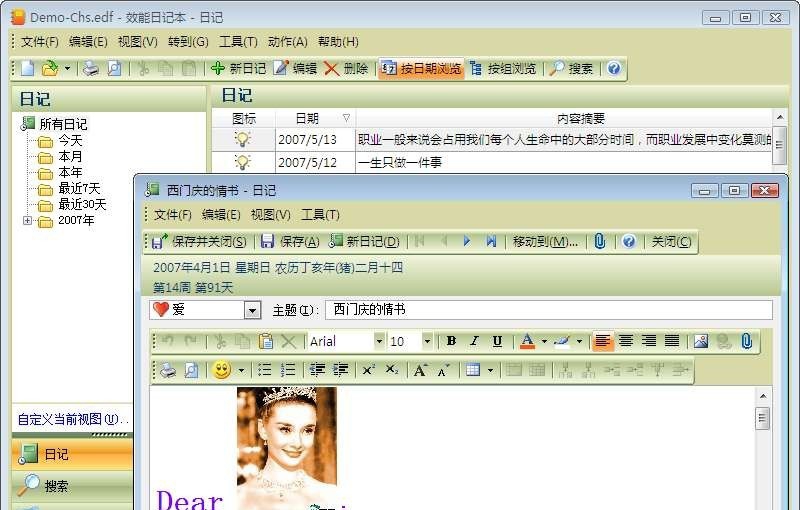Toggle underline formatting
The image size is (800, 510).
coord(497,341)
